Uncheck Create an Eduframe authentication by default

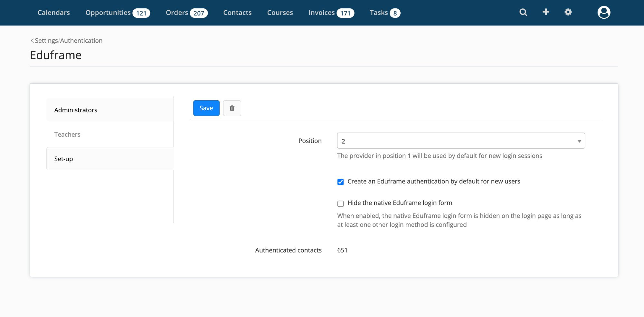pyautogui.click(x=340, y=182)
